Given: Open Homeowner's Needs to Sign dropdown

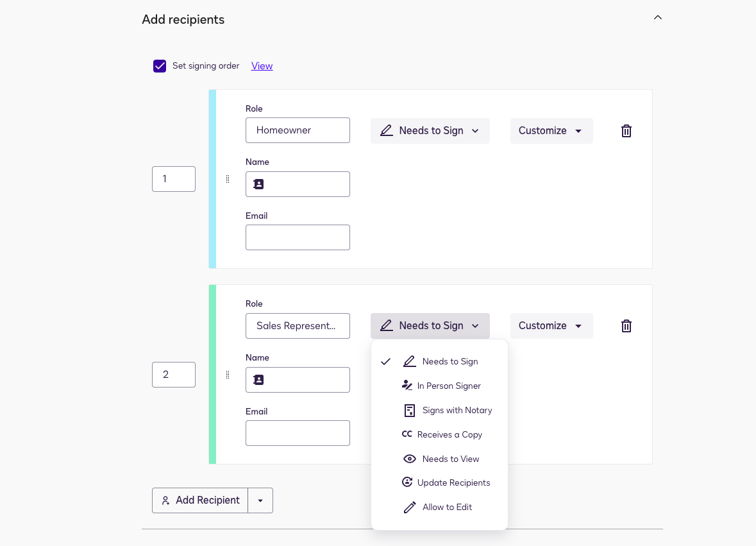Looking at the screenshot, I should coord(430,131).
